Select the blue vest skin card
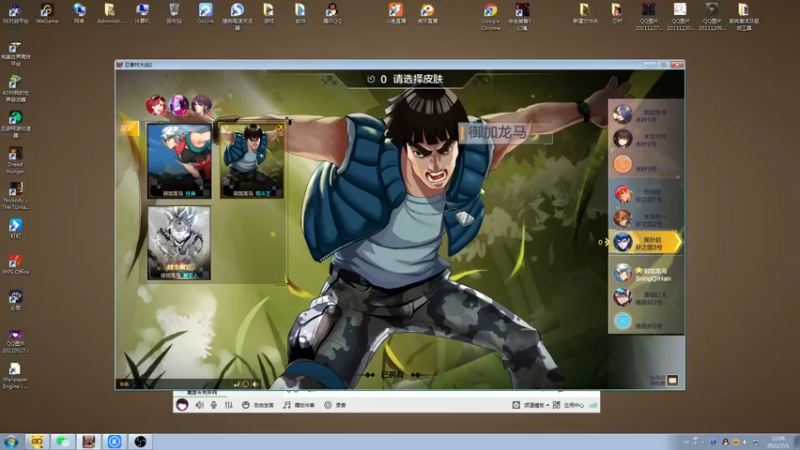 tap(252, 160)
